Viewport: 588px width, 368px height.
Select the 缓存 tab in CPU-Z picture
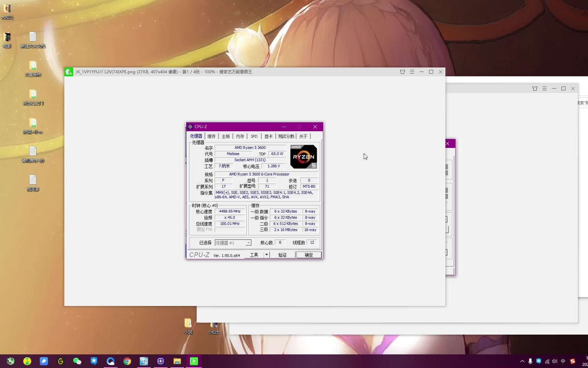point(211,136)
